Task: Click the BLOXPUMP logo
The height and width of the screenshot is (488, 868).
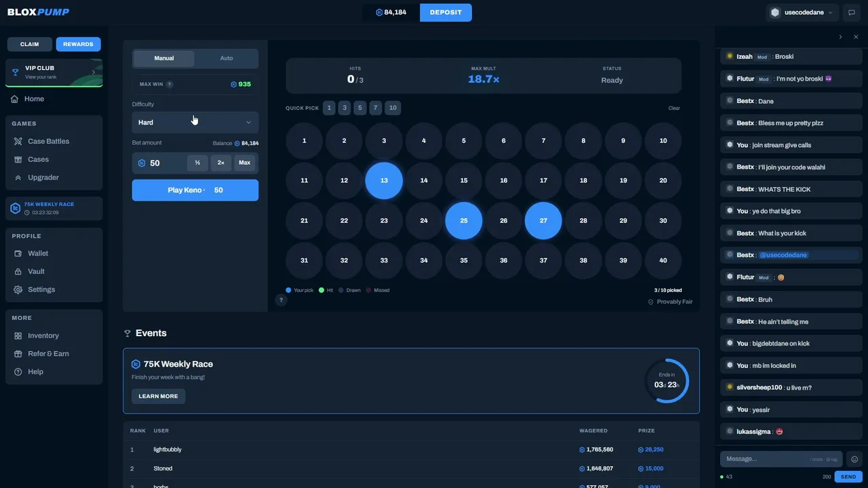Action: coord(38,12)
